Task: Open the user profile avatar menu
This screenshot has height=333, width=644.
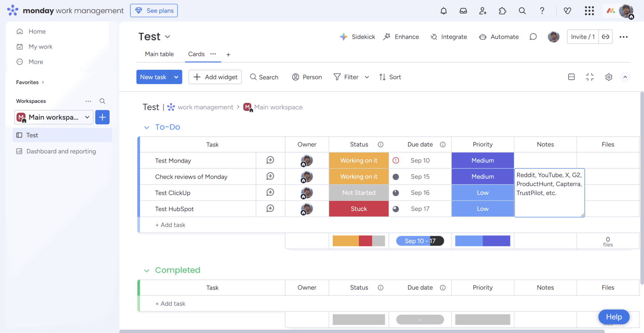Action: [626, 11]
